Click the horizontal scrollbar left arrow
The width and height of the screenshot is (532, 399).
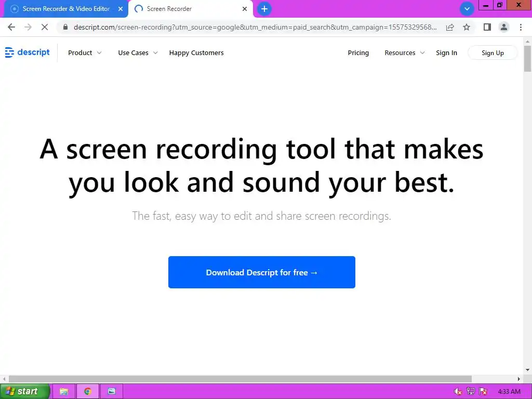(4, 379)
